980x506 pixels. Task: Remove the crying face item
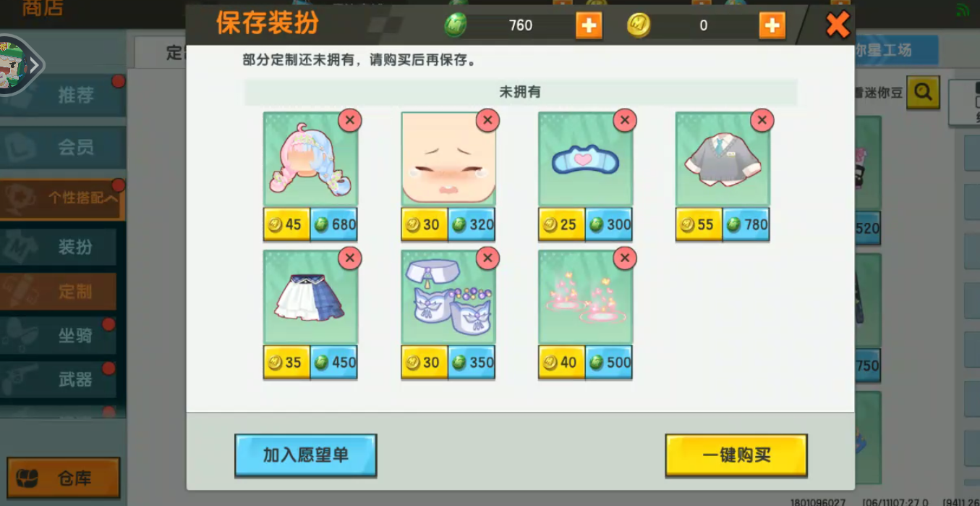tap(487, 120)
